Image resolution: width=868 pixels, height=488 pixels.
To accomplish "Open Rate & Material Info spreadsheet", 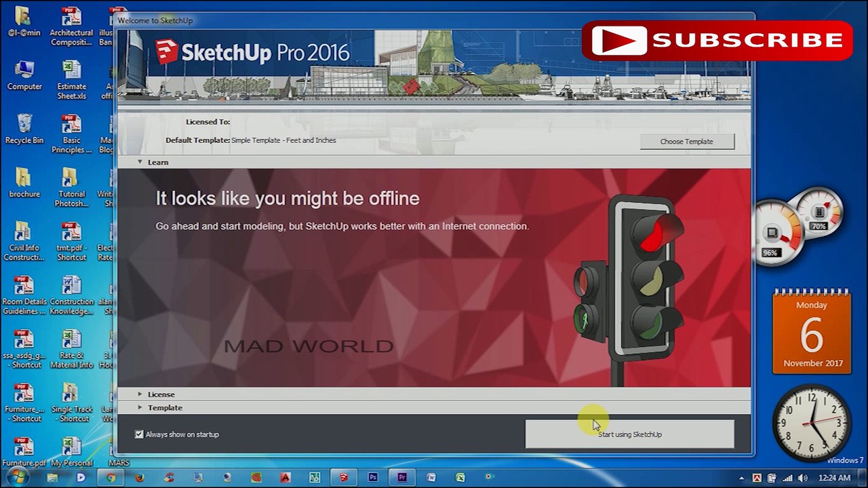I will (71, 348).
